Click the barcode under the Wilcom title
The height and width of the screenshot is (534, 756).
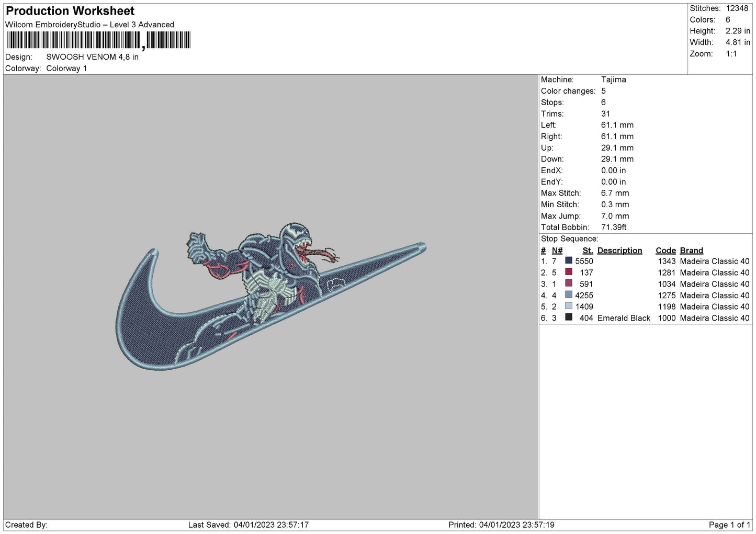[x=99, y=40]
